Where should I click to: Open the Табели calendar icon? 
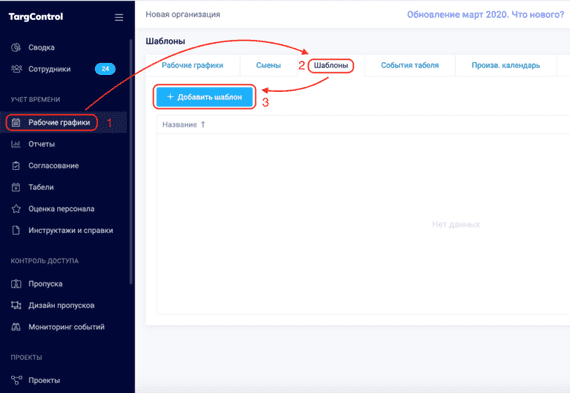(x=16, y=187)
